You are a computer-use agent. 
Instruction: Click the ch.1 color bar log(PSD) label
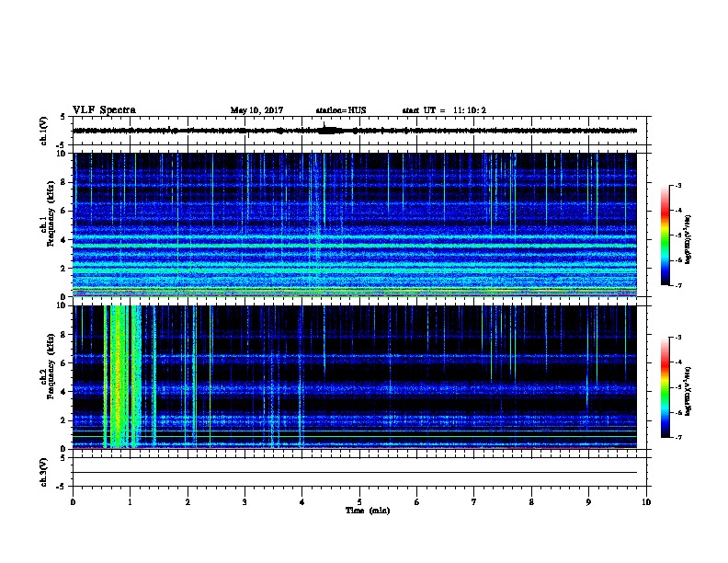pyautogui.click(x=688, y=239)
